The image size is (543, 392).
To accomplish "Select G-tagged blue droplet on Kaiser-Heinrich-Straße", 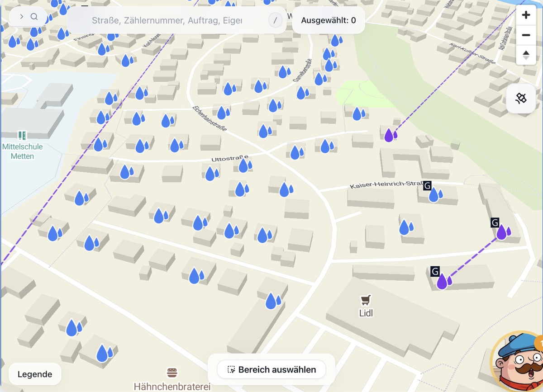I will (435, 195).
